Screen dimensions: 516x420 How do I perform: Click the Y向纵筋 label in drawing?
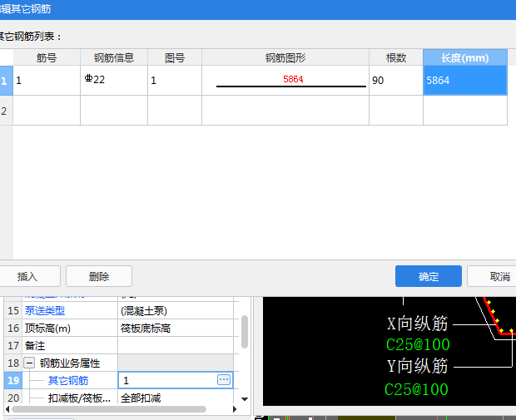[x=417, y=366]
